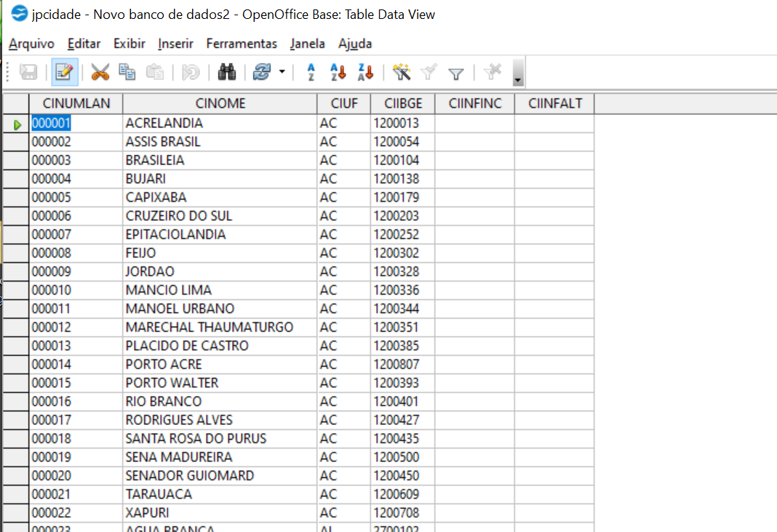The height and width of the screenshot is (532, 777).
Task: Click the CRUZEIRO DO SUL cell
Action: 218,215
